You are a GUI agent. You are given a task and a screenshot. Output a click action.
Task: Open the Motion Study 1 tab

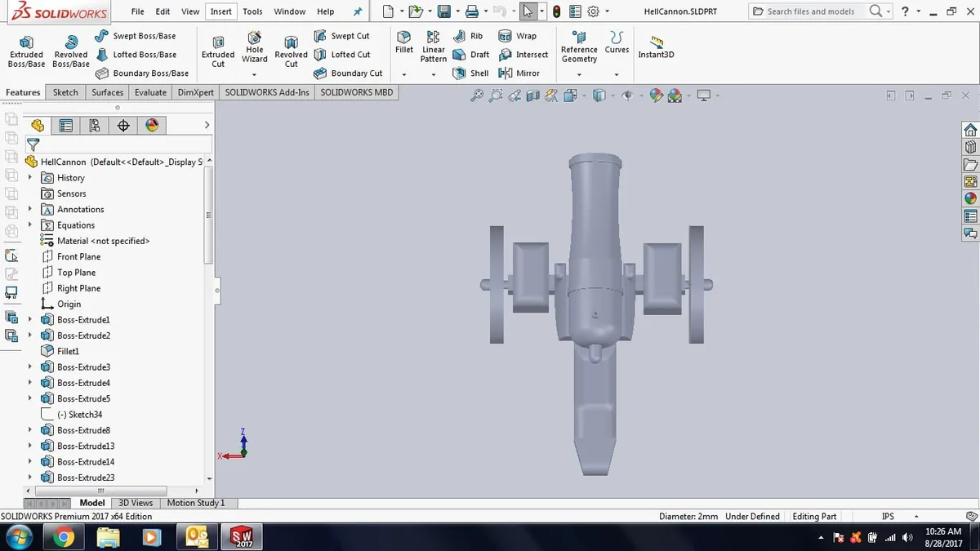[195, 503]
